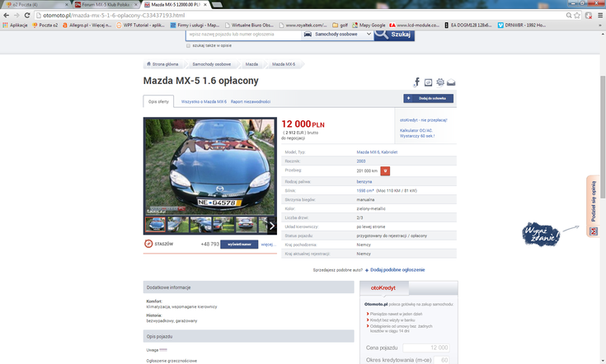606x364 pixels.
Task: Select third gallery thumbnail
Action: point(200,224)
